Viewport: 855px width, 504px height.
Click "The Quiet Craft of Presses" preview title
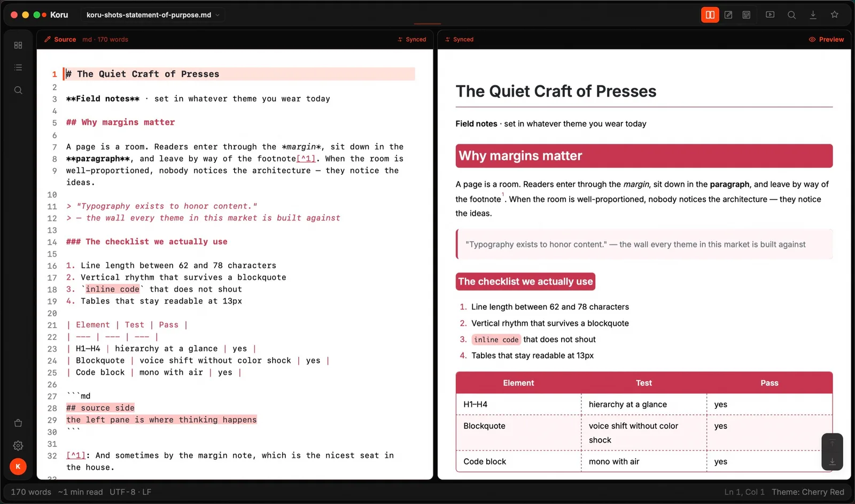point(556,91)
